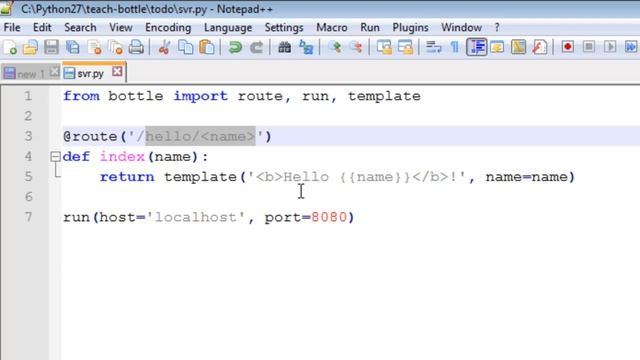This screenshot has width=640, height=360.
Task: Open the Run menu
Action: (370, 27)
